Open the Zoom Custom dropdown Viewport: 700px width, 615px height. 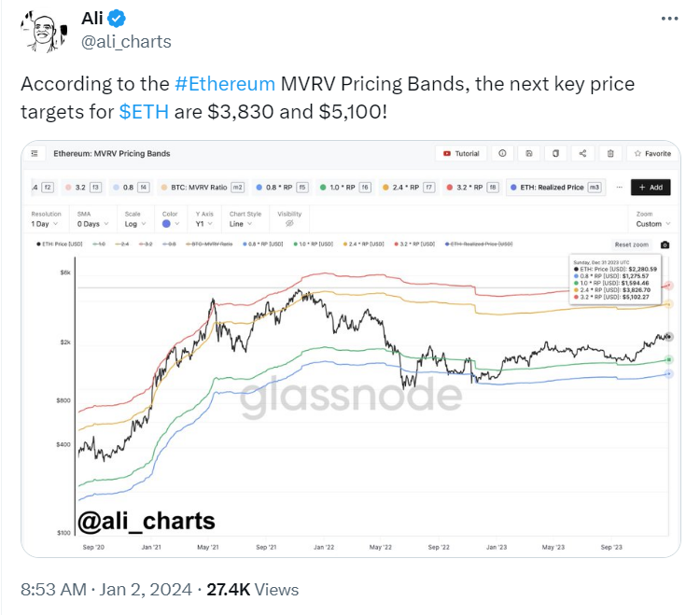[x=653, y=224]
